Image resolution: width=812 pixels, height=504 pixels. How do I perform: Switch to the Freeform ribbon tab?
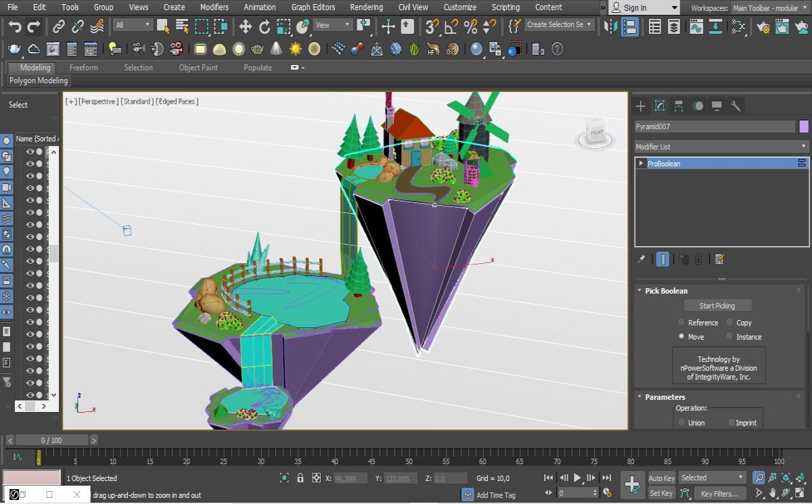[x=84, y=68]
